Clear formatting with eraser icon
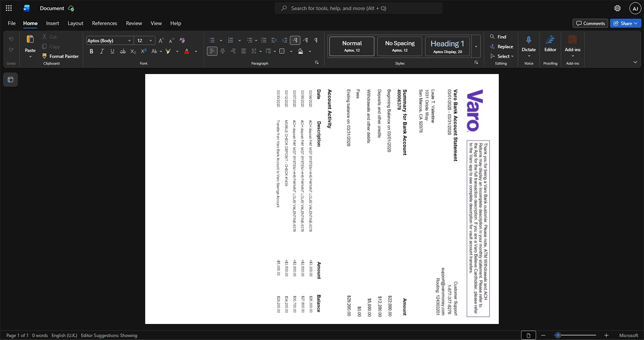Image resolution: width=644 pixels, height=340 pixels. coord(182,41)
